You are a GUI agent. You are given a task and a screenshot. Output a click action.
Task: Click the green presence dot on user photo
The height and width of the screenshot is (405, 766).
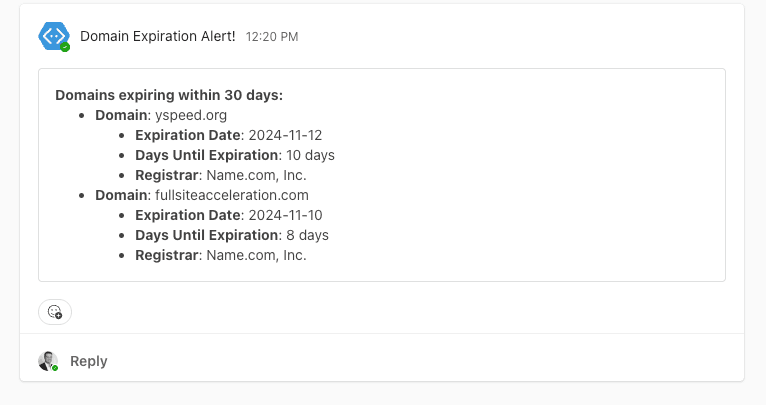(x=55, y=368)
